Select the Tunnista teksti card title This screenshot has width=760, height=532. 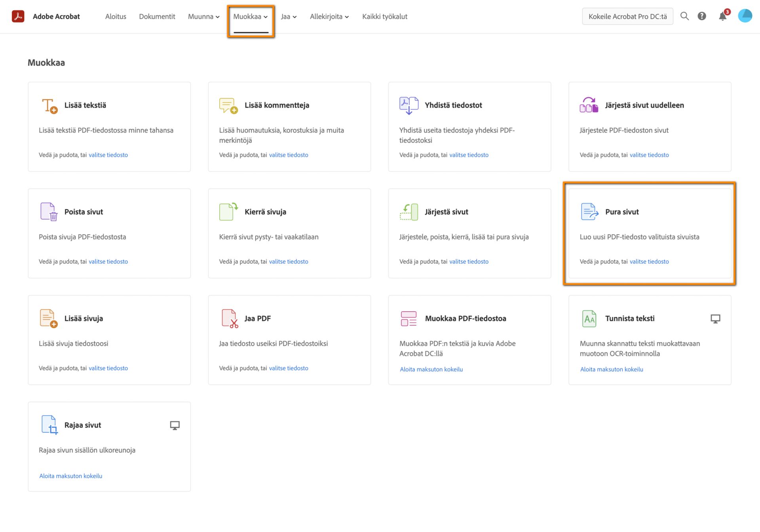pos(630,318)
